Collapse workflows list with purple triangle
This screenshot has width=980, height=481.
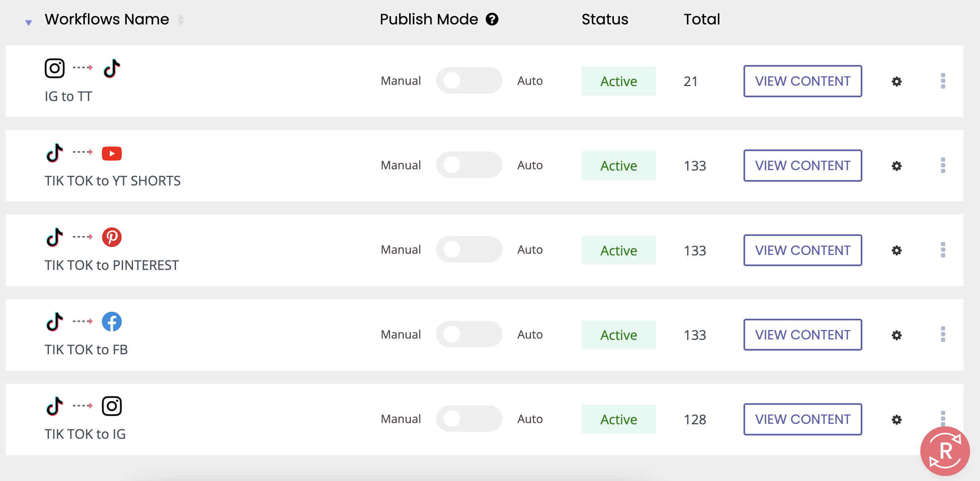click(29, 23)
